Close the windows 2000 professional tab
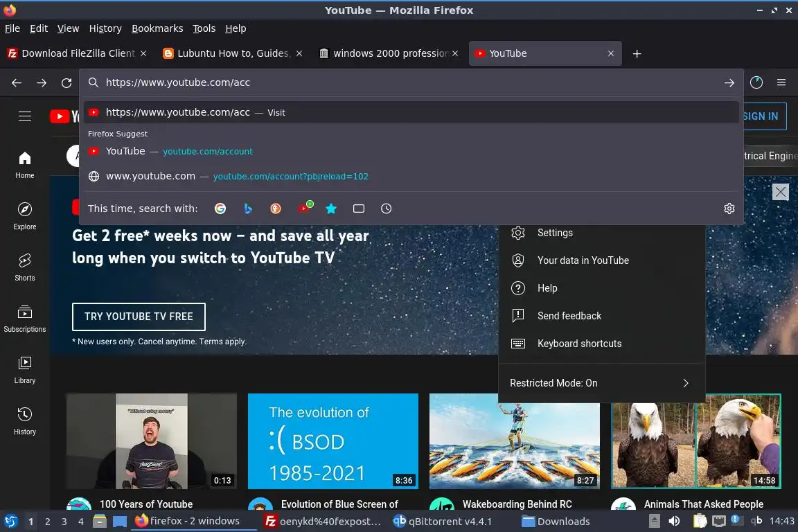 [x=455, y=53]
